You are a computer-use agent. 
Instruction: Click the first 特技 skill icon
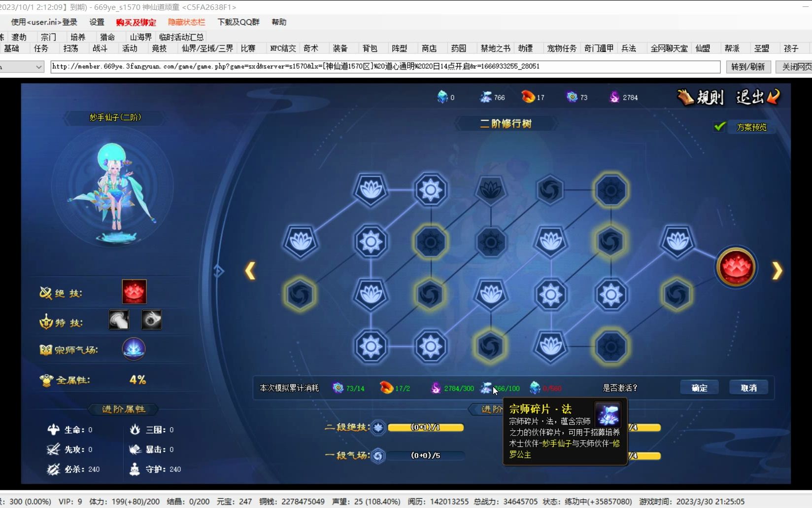[x=119, y=320]
